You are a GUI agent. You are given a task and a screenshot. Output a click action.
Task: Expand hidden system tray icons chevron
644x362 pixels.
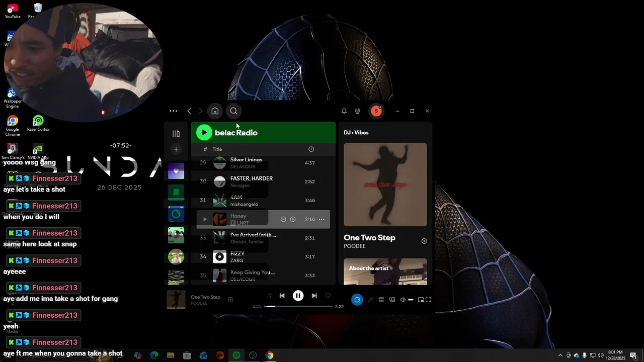click(560, 355)
